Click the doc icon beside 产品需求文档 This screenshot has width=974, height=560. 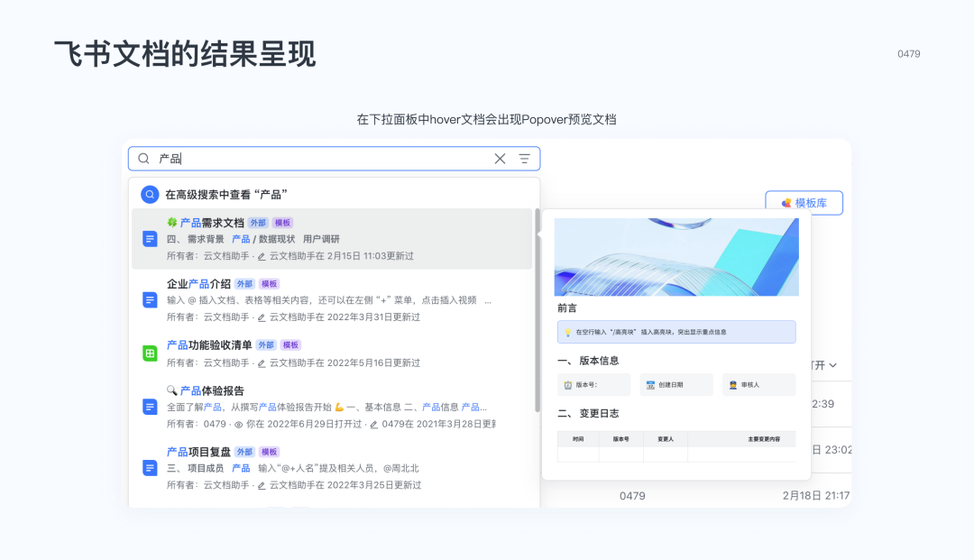(150, 238)
